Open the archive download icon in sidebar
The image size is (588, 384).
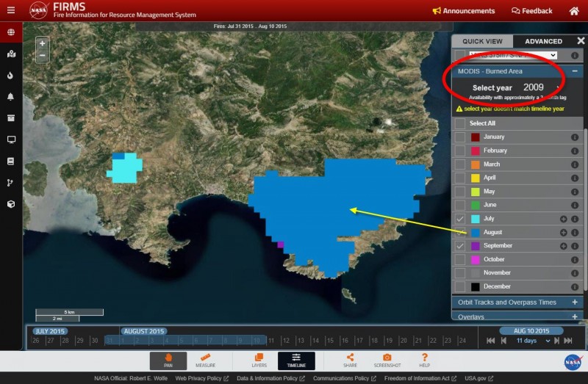[11, 118]
